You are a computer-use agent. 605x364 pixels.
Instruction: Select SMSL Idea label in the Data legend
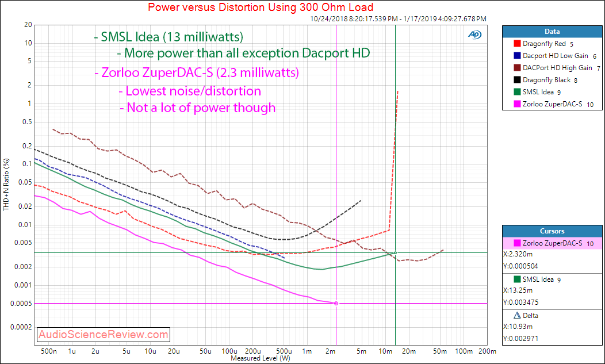pos(538,92)
